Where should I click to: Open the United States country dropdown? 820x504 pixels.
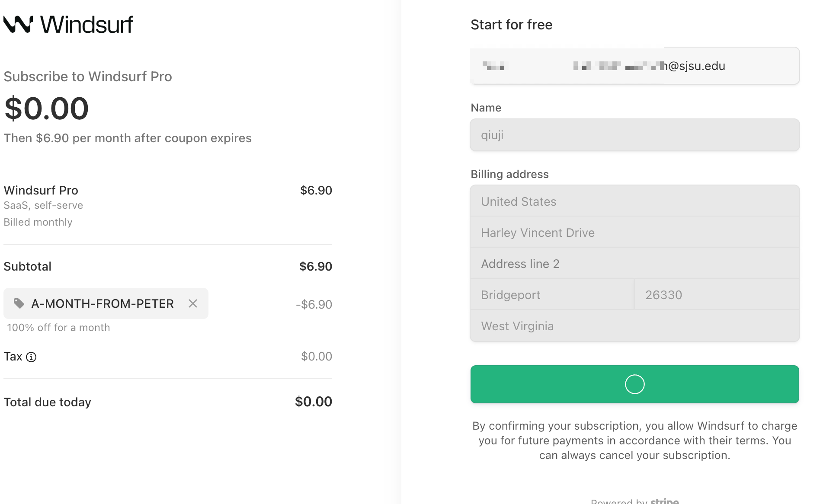point(634,201)
